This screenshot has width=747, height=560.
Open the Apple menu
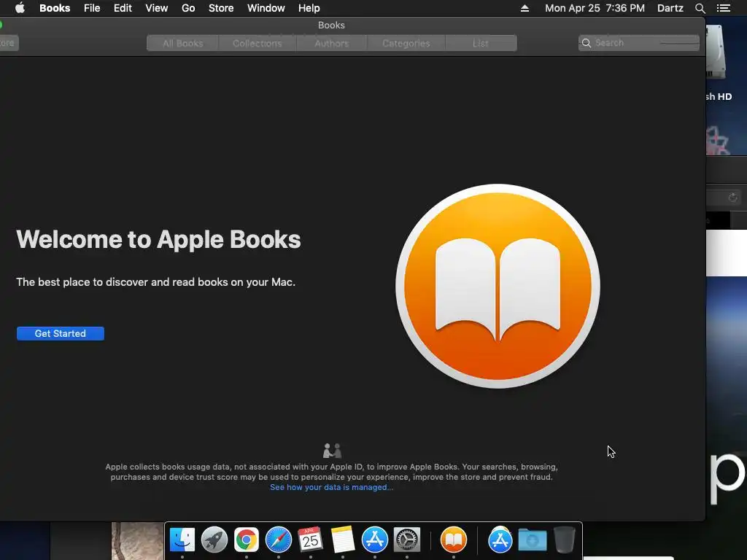click(20, 8)
